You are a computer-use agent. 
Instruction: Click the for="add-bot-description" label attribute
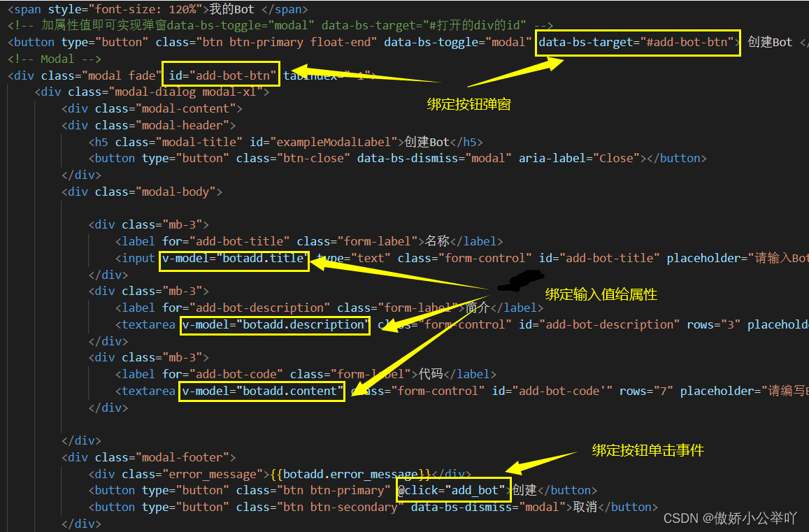[x=246, y=308]
